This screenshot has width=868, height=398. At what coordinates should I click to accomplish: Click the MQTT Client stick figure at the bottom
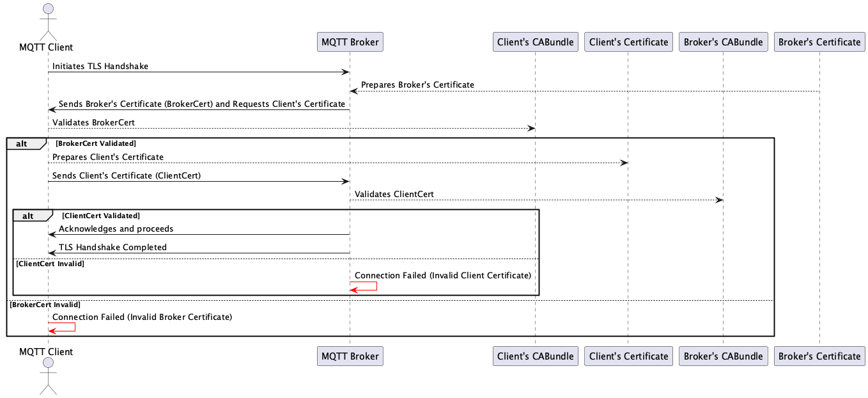coord(48,376)
